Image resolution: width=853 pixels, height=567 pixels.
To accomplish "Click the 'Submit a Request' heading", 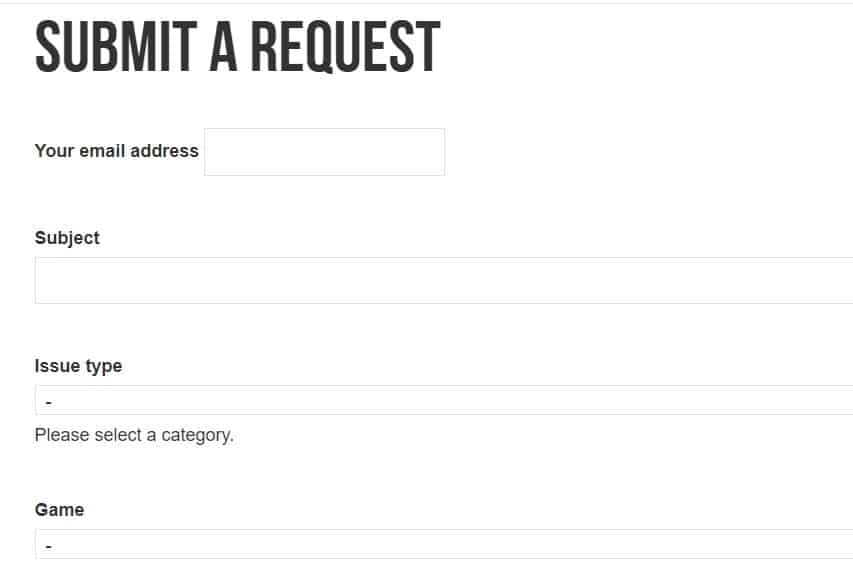I will tap(238, 46).
